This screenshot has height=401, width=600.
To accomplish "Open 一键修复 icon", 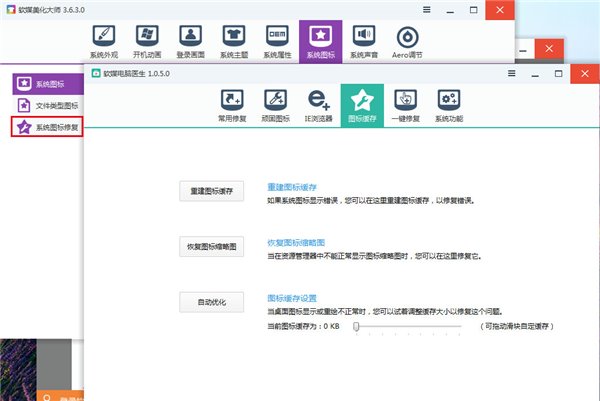I will click(x=406, y=106).
